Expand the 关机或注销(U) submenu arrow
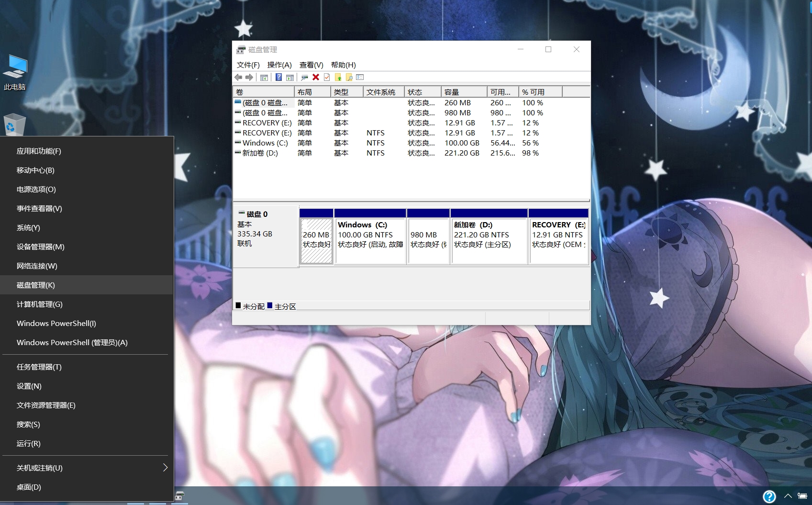812x505 pixels. [x=165, y=468]
